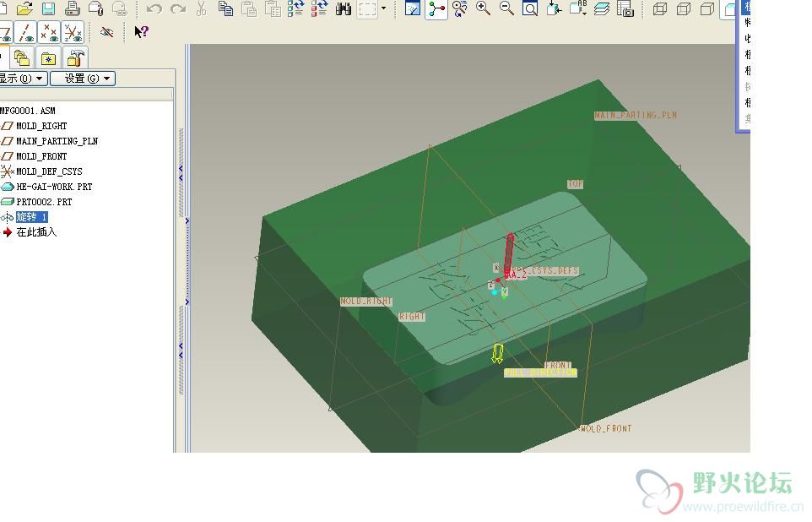Switch to the Connections tab with hammer

75,57
